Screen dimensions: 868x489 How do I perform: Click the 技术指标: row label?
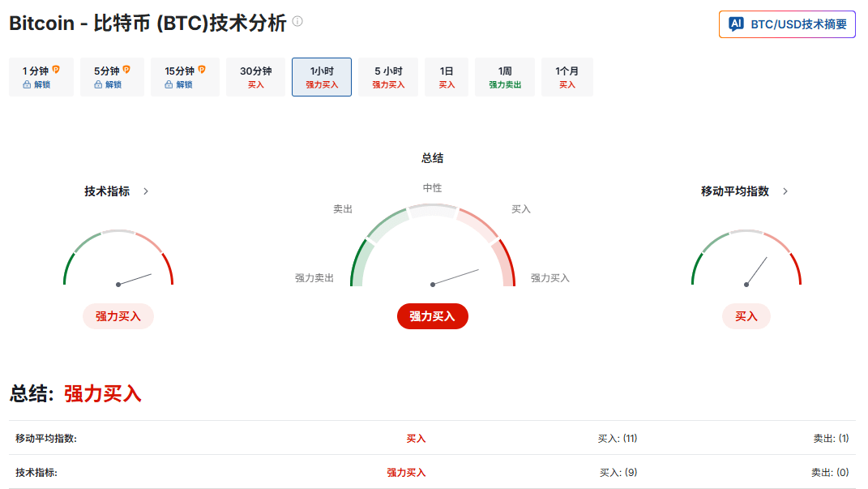point(36,473)
